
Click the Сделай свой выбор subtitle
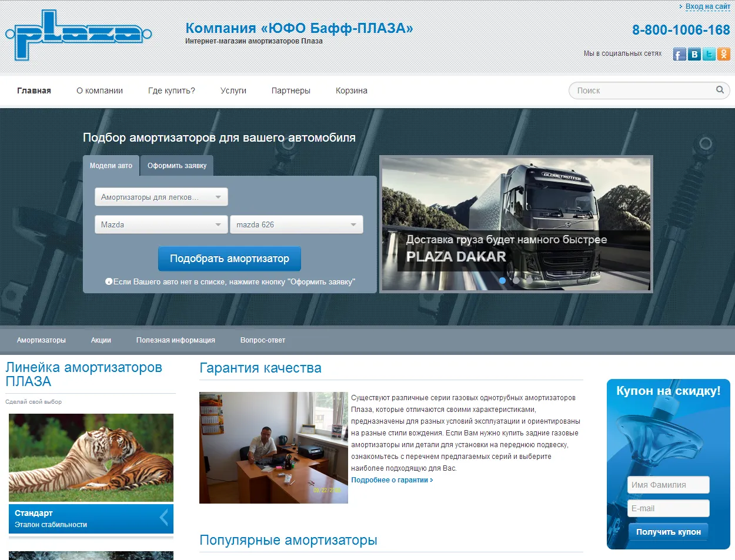point(34,402)
